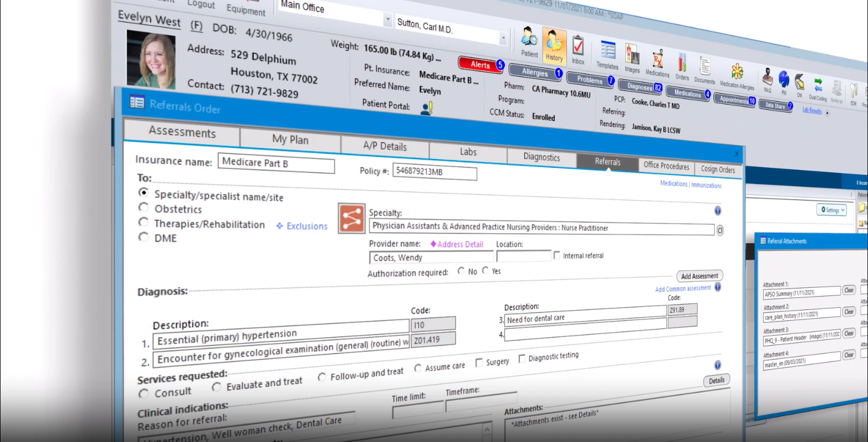Select the Assume care radio button
Viewport: 868px width, 442px height.
(x=418, y=368)
